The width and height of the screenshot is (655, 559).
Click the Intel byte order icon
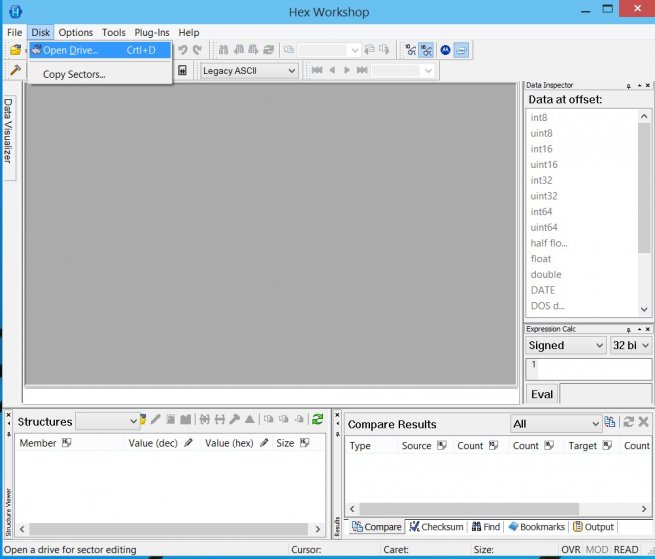click(461, 50)
